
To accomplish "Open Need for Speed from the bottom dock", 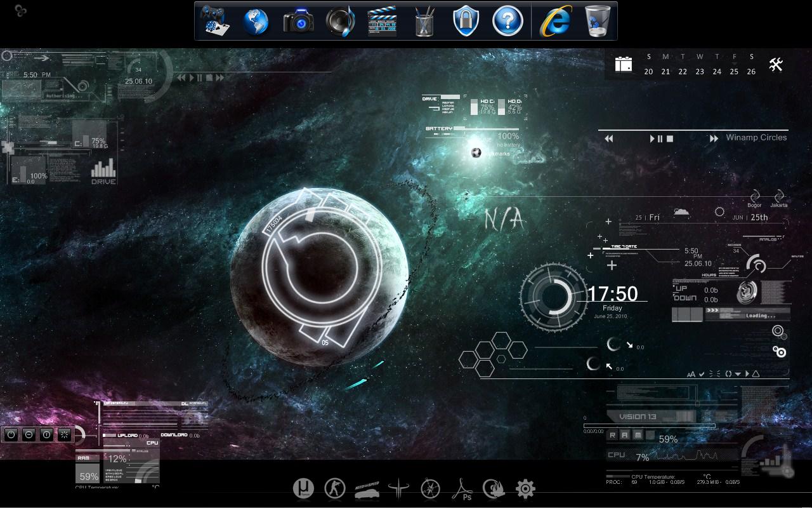I will click(x=367, y=489).
